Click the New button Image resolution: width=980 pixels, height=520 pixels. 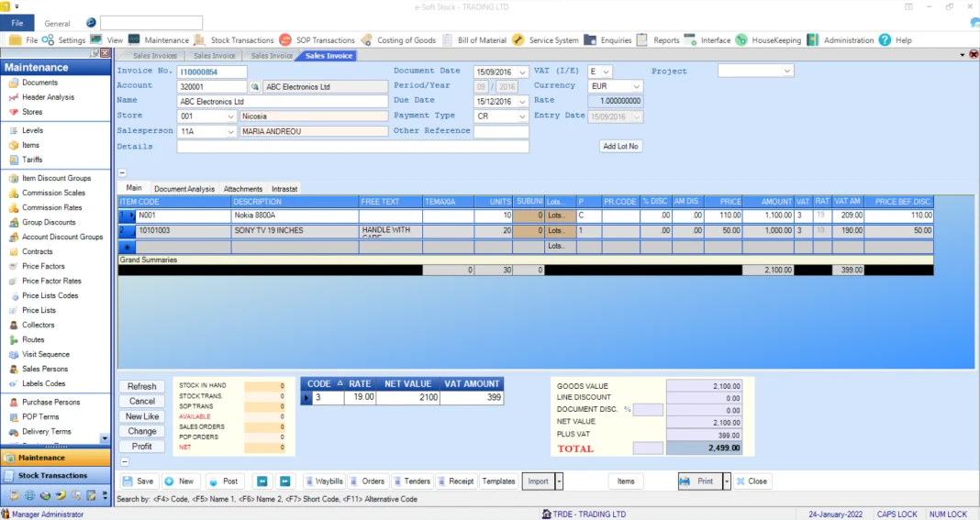(179, 481)
